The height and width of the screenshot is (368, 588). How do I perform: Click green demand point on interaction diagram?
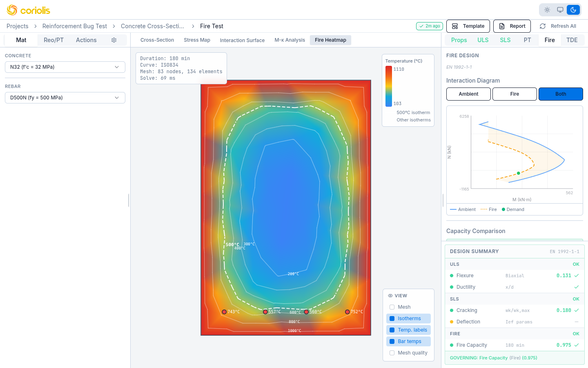519,173
